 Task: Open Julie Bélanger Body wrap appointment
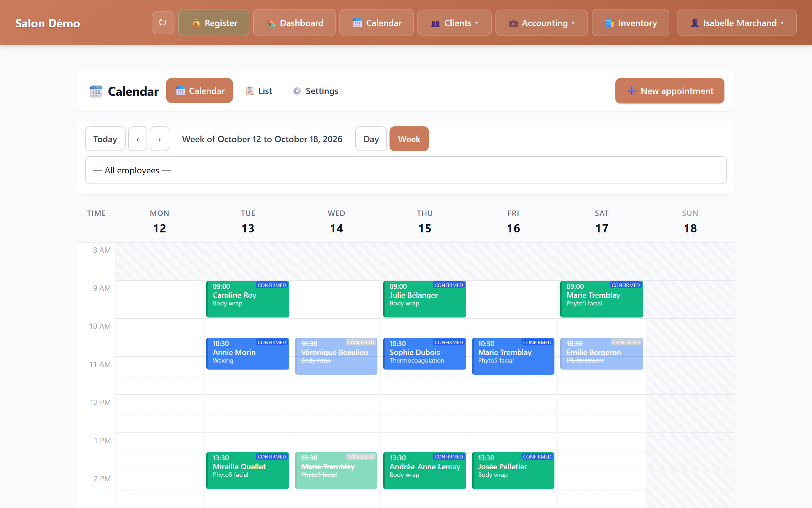tap(424, 299)
